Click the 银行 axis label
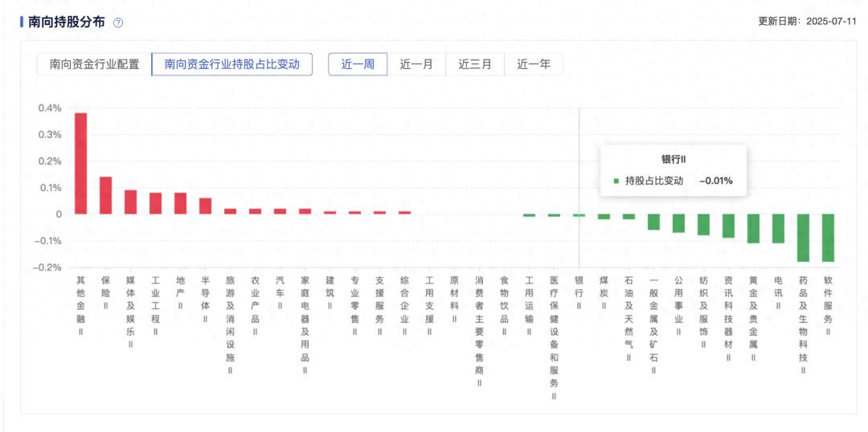868x432 pixels. point(579,293)
